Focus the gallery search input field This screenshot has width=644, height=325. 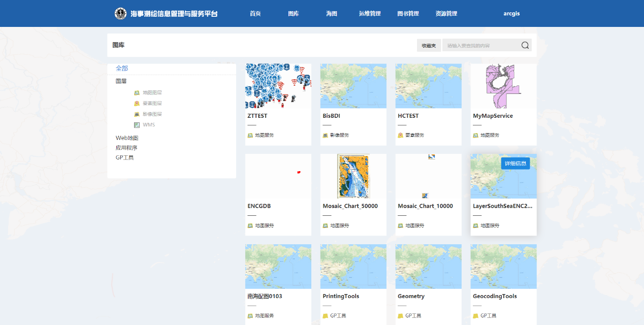[x=480, y=46]
